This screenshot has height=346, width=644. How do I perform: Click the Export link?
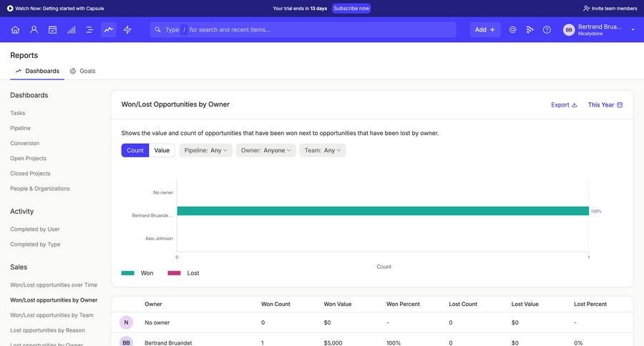pyautogui.click(x=564, y=104)
